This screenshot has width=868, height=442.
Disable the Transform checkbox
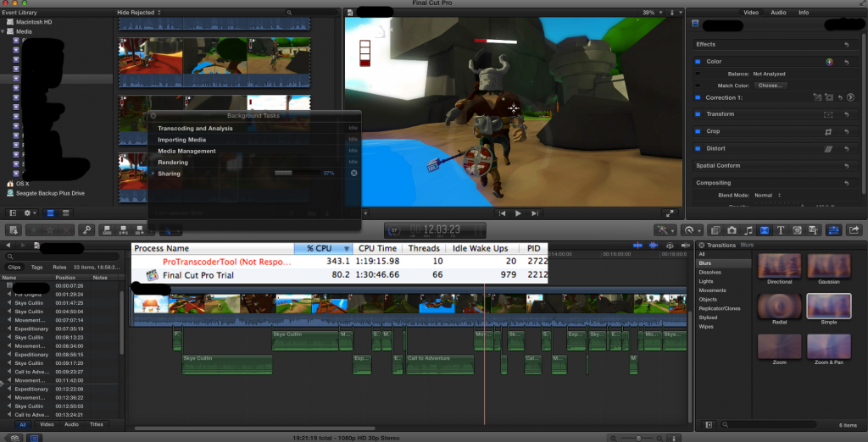698,114
